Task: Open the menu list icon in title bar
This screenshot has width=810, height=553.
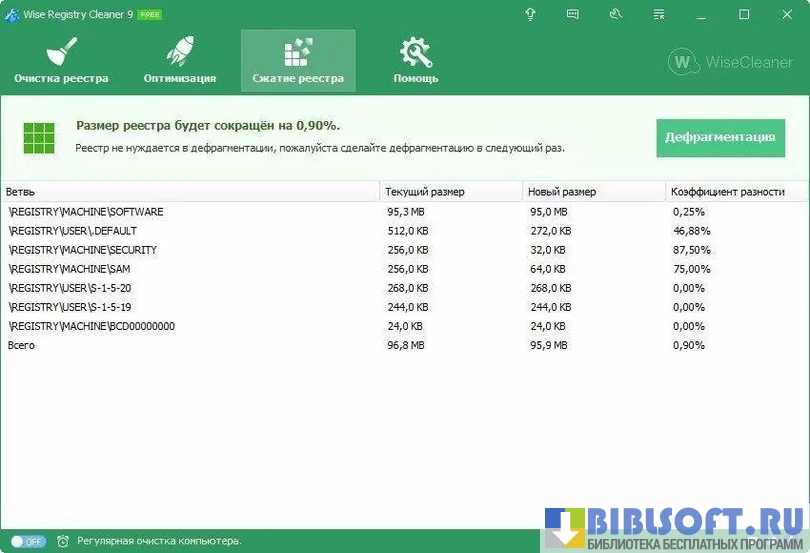Action: (x=659, y=14)
